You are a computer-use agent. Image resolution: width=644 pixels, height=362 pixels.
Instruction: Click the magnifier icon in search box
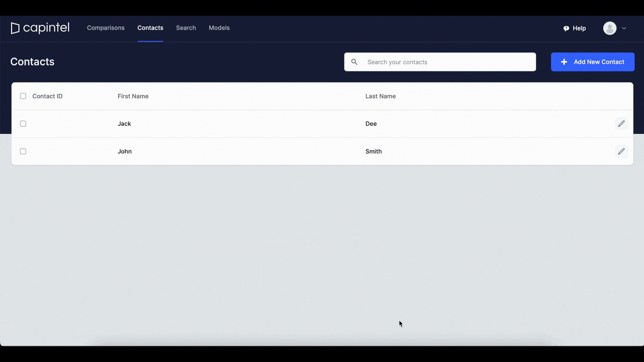(354, 62)
